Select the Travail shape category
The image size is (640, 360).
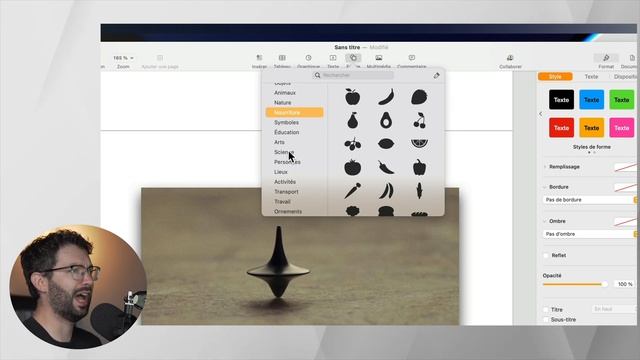click(x=282, y=202)
